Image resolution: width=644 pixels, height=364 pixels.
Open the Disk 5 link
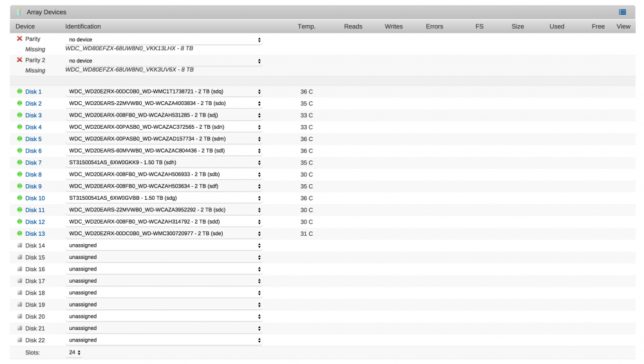click(33, 139)
